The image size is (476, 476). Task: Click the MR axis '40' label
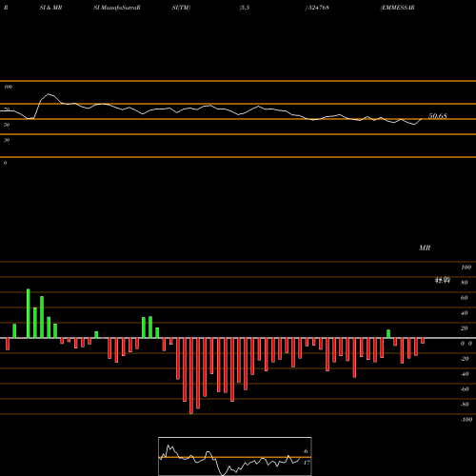click(465, 313)
